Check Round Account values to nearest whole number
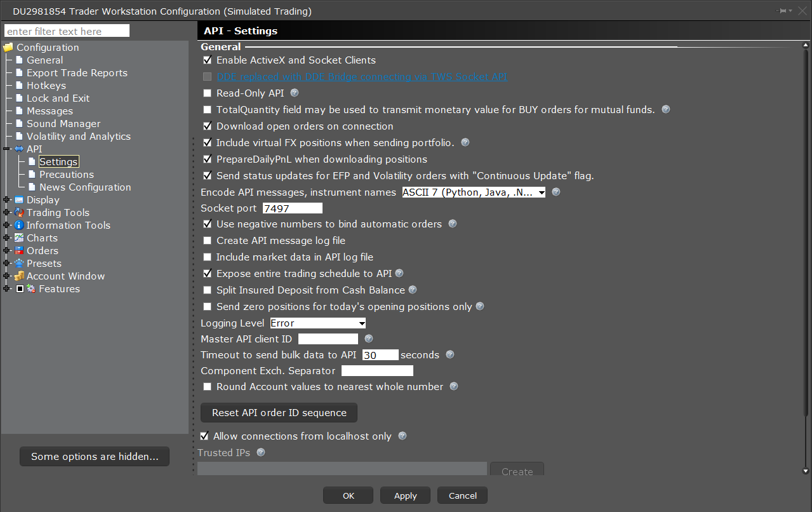Screen dimensions: 812x512 pos(207,387)
